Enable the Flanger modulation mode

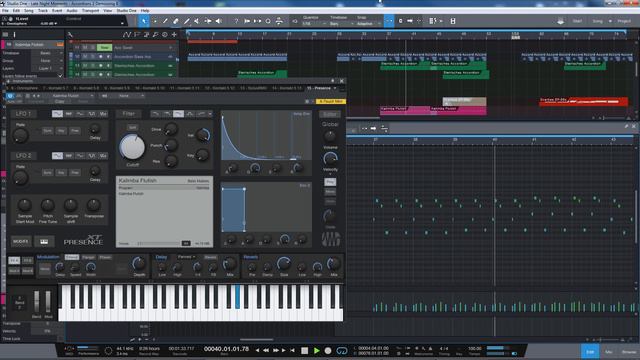point(89,257)
